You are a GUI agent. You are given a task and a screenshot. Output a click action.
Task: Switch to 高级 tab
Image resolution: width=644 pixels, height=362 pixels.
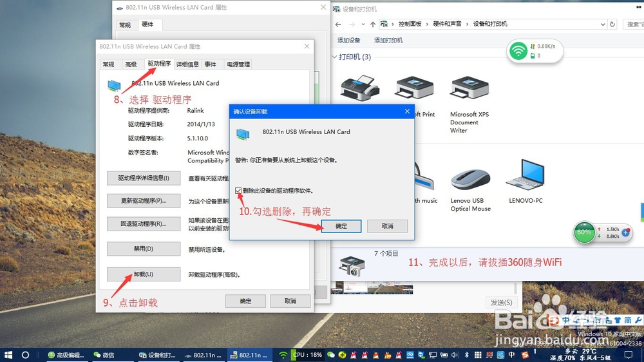[131, 64]
